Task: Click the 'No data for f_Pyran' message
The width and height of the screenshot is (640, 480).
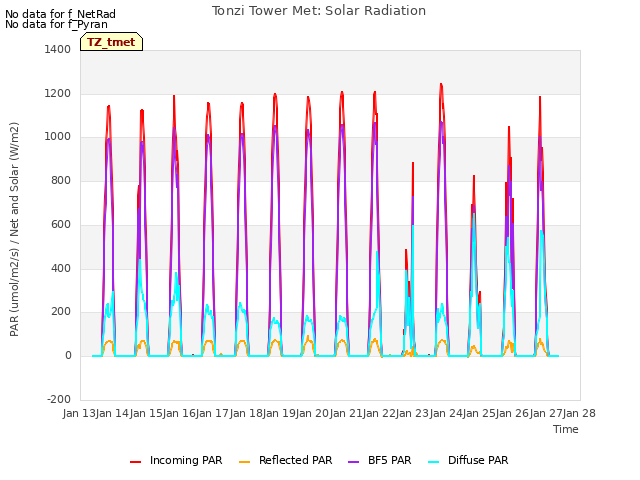Action: coord(56,24)
